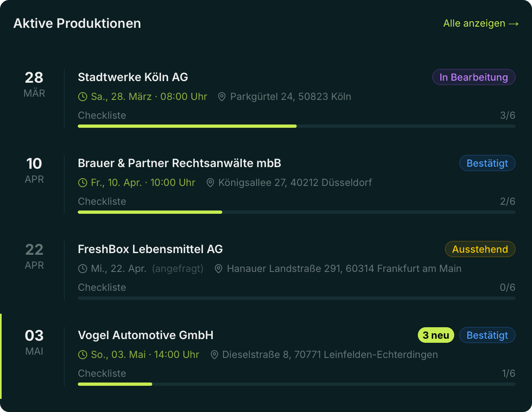532x412 pixels.
Task: Click location pin beside Parkgürtel 24 address
Action: click(x=222, y=97)
